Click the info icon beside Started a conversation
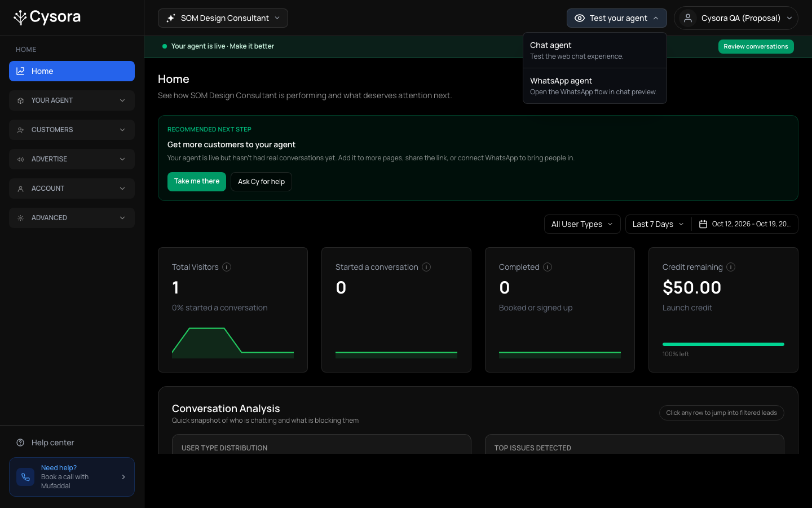The image size is (812, 508). click(x=426, y=267)
